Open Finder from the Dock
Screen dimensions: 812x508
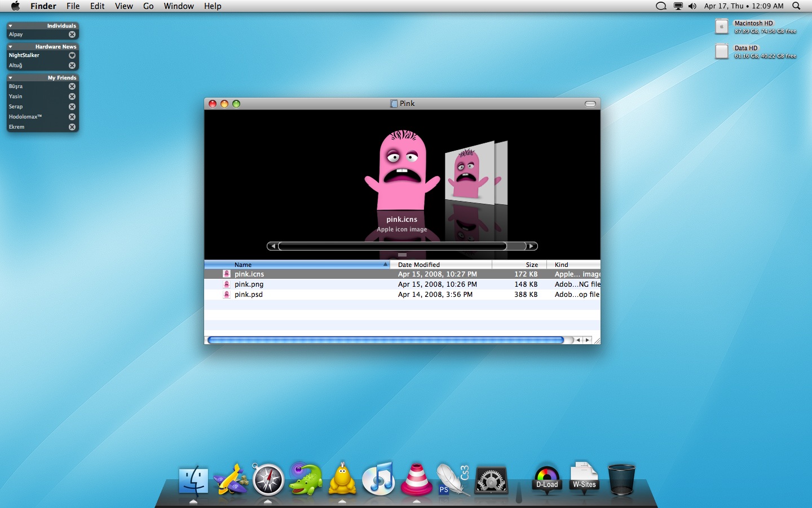[193, 481]
